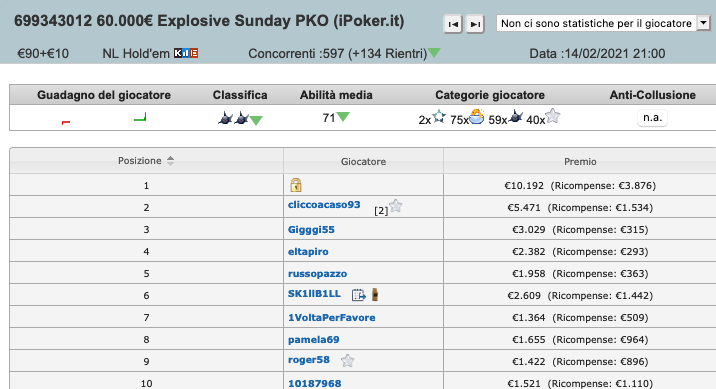Expand the green arrow beside Abilità media 71

click(x=343, y=117)
